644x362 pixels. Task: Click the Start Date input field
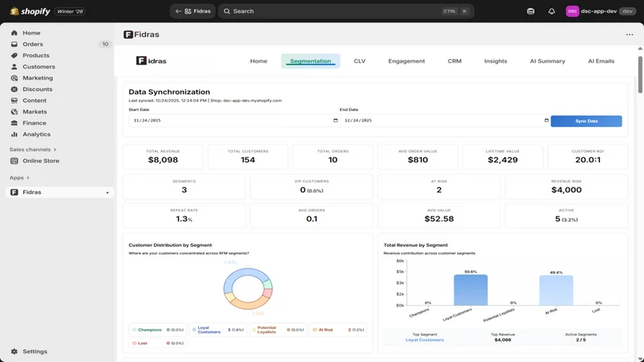click(234, 120)
